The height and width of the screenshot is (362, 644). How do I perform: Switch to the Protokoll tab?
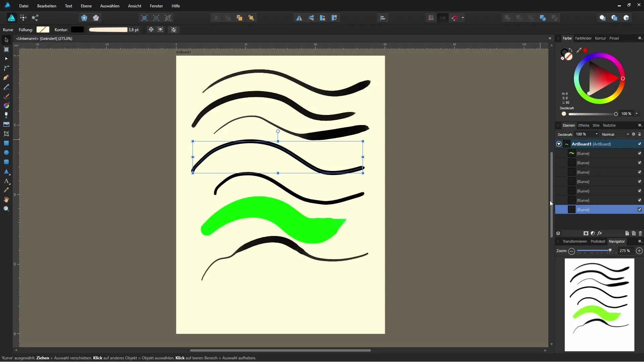[x=598, y=241]
